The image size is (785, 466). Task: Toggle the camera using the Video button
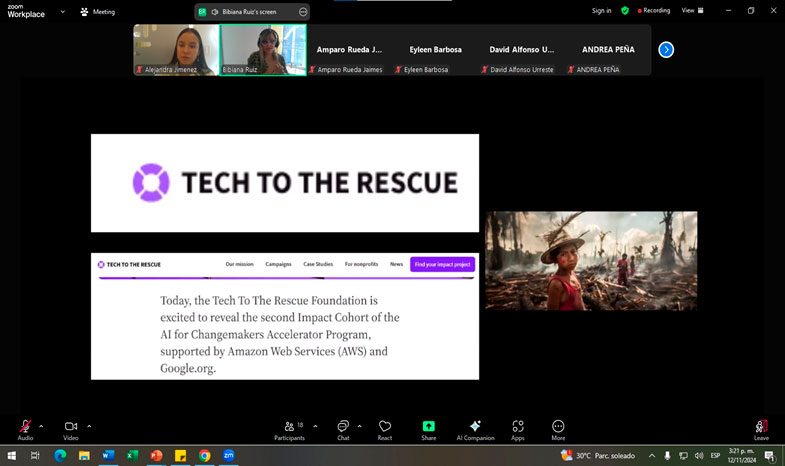pyautogui.click(x=71, y=427)
